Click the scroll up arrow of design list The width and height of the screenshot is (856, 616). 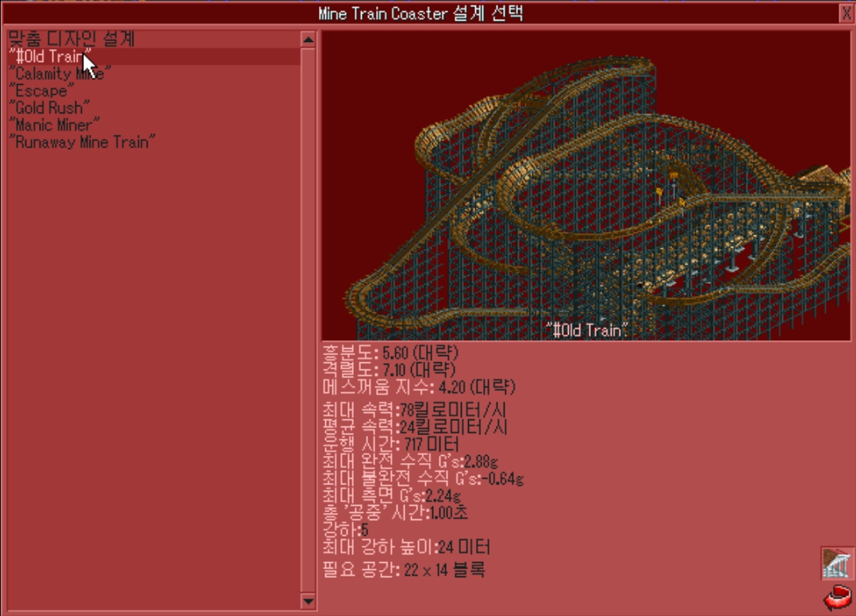click(308, 40)
